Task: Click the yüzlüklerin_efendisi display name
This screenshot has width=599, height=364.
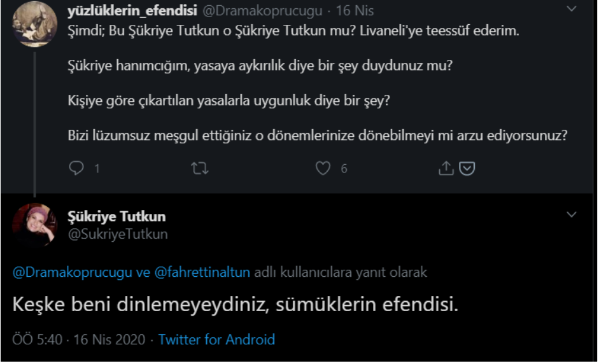Action: click(132, 11)
